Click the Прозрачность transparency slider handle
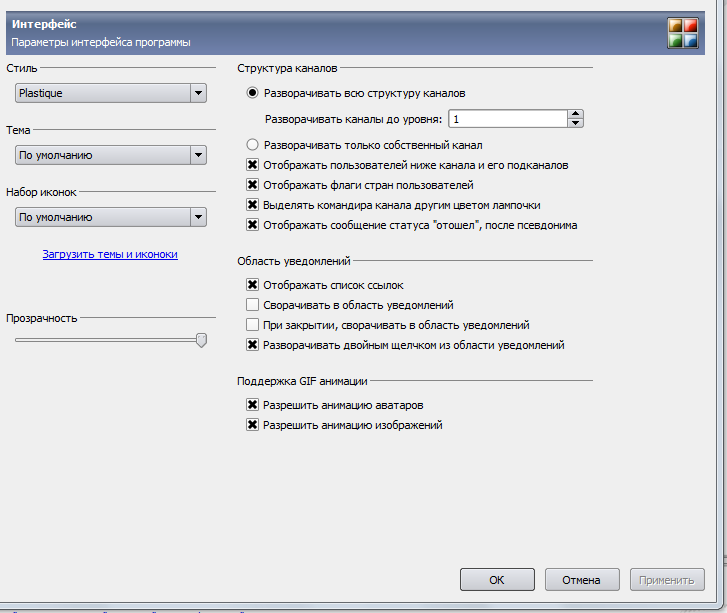 point(201,340)
